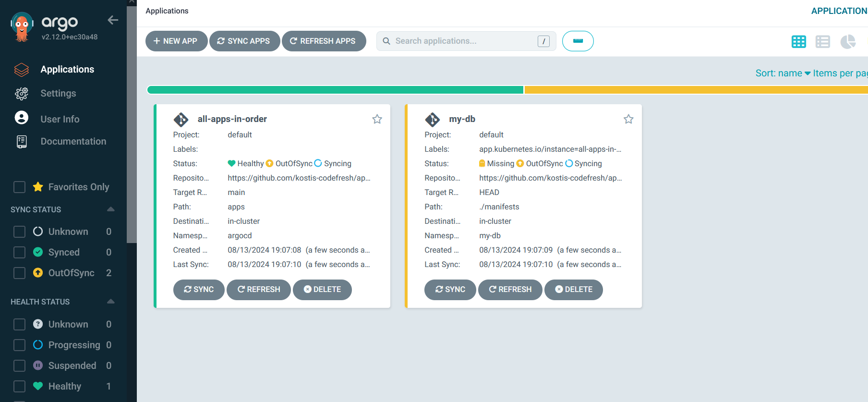
Task: Click the New App button
Action: [176, 41]
